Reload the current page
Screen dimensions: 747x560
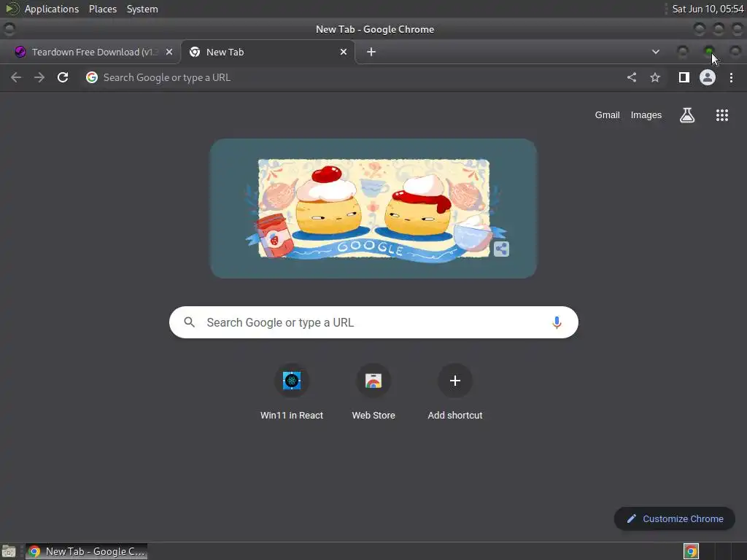click(63, 77)
